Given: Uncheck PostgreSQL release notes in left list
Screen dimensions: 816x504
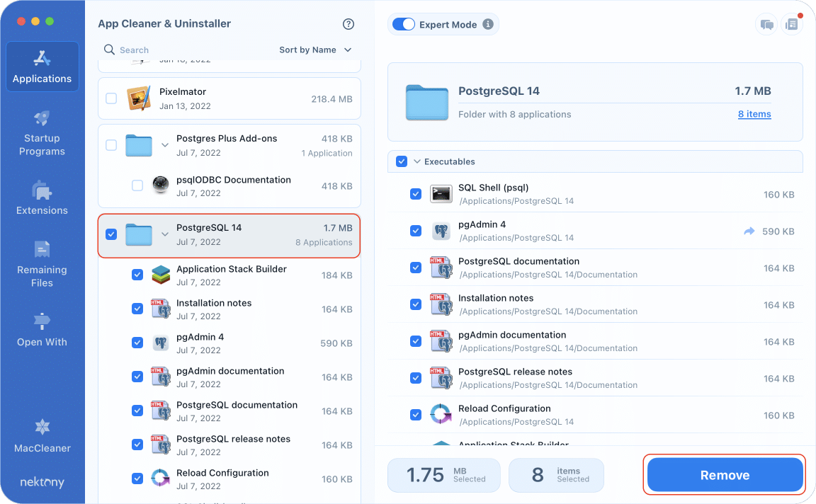Looking at the screenshot, I should (x=137, y=445).
